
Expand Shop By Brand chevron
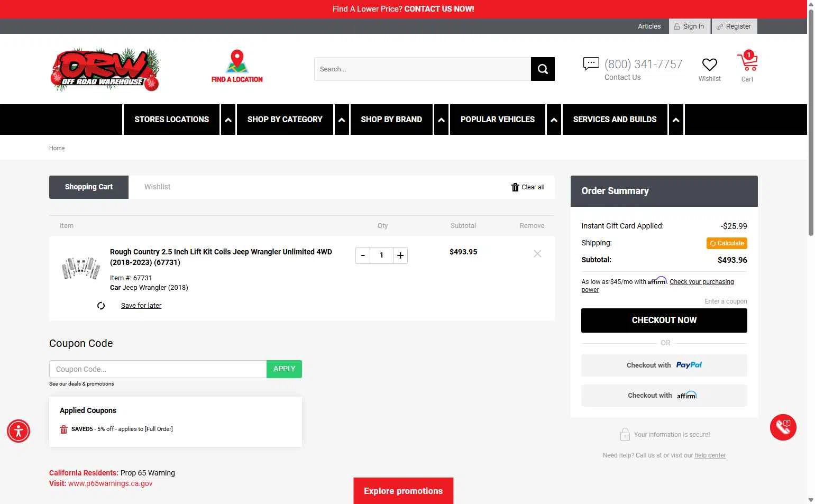coord(441,120)
